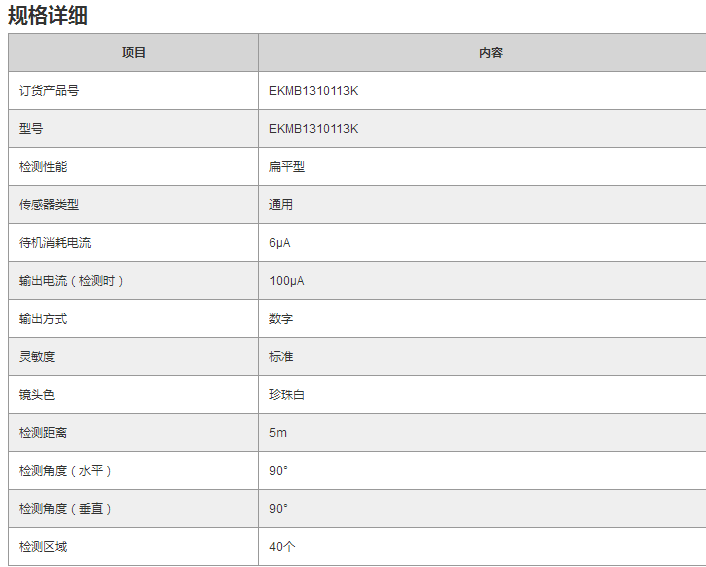Screen dimensions: 706x567
Task: Select the 通用 value text
Action: tap(281, 205)
